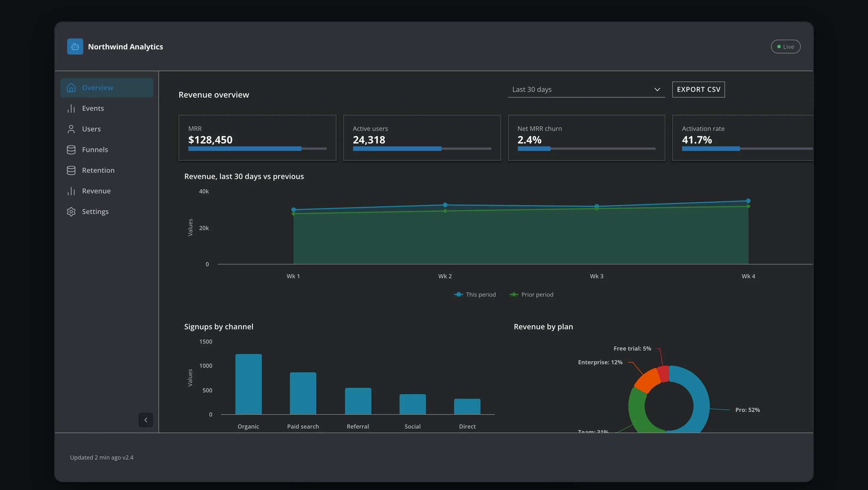The height and width of the screenshot is (490, 868).
Task: Click the Updated 2 min ago v2.4 text
Action: [x=102, y=457]
